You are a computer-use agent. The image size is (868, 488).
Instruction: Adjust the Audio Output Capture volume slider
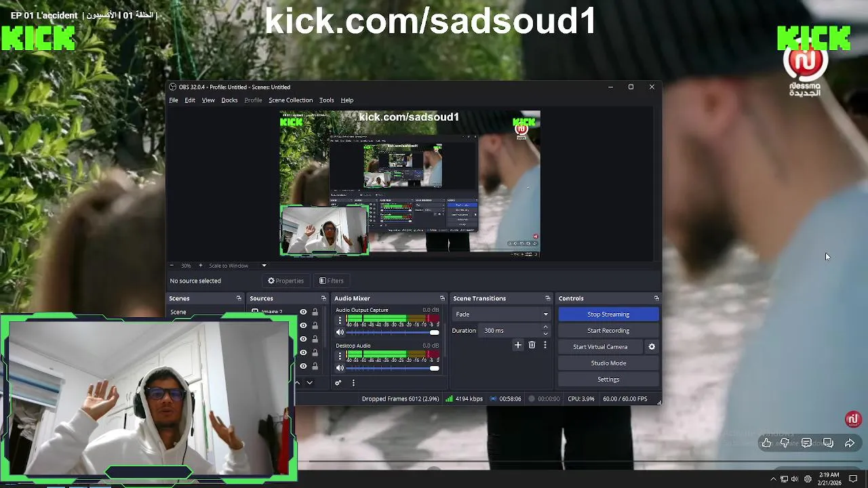coord(393,332)
